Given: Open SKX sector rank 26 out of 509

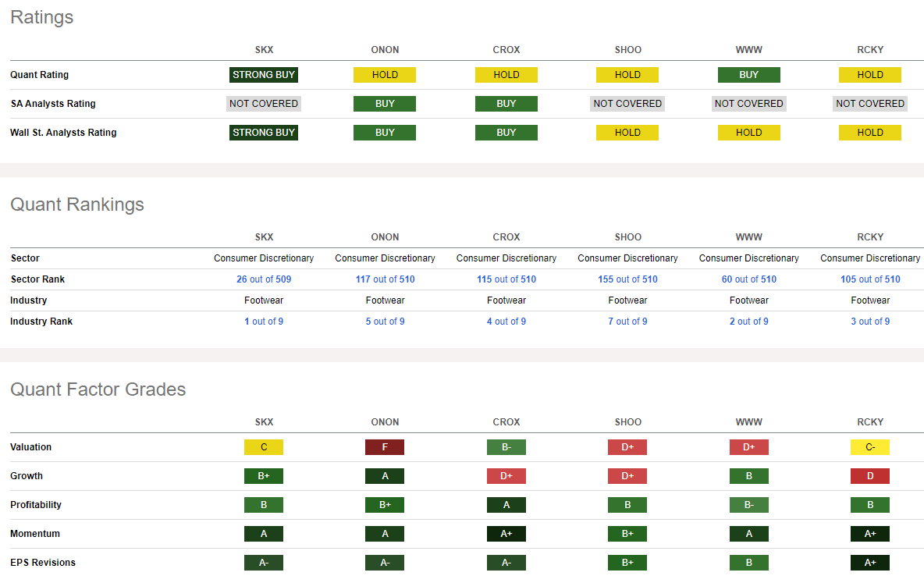Looking at the screenshot, I should click(x=264, y=279).
